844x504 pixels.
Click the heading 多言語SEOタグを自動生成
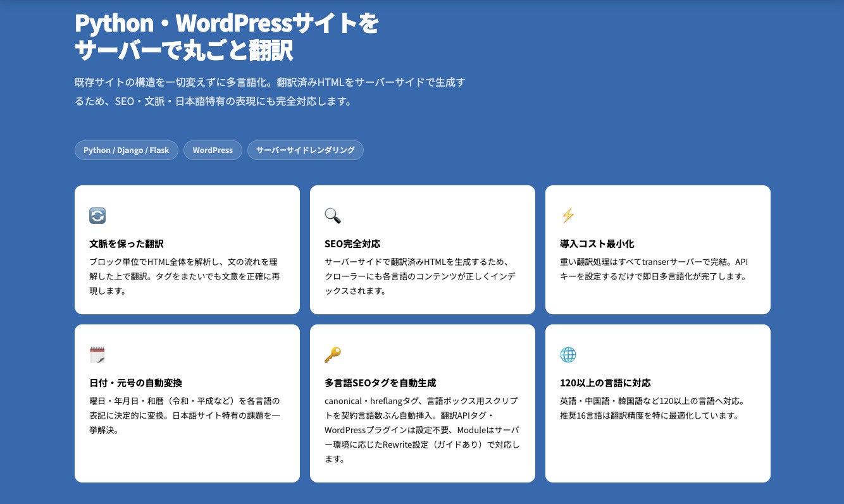pyautogui.click(x=380, y=383)
